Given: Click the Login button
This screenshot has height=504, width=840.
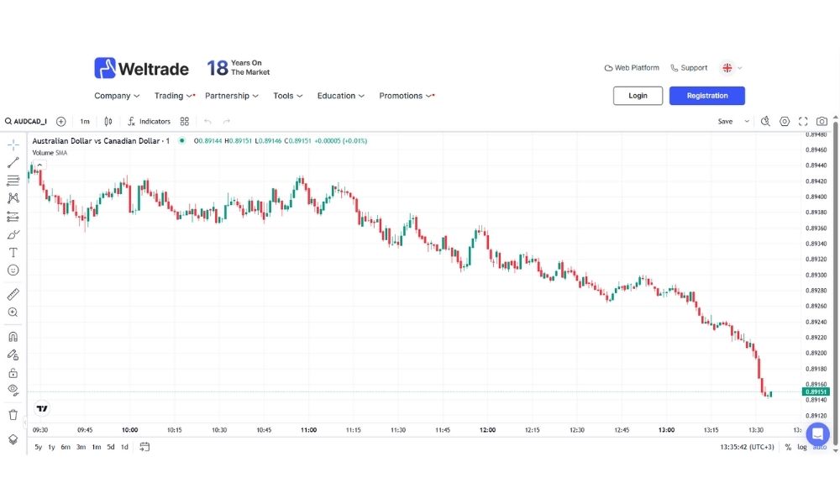Looking at the screenshot, I should [x=638, y=96].
